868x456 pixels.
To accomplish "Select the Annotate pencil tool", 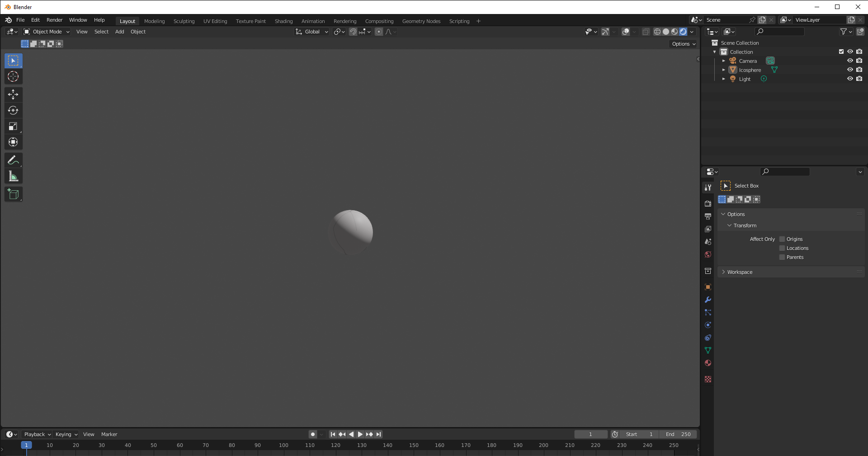I will [x=13, y=160].
